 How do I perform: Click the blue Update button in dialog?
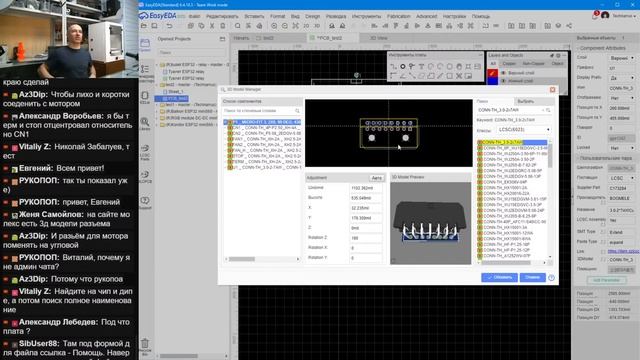coord(499,278)
